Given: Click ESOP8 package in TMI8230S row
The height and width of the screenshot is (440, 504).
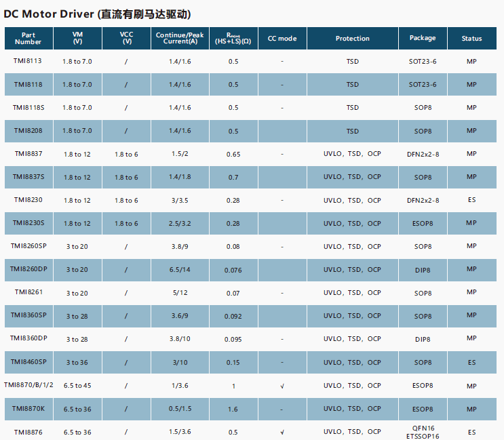Looking at the screenshot, I should [423, 223].
